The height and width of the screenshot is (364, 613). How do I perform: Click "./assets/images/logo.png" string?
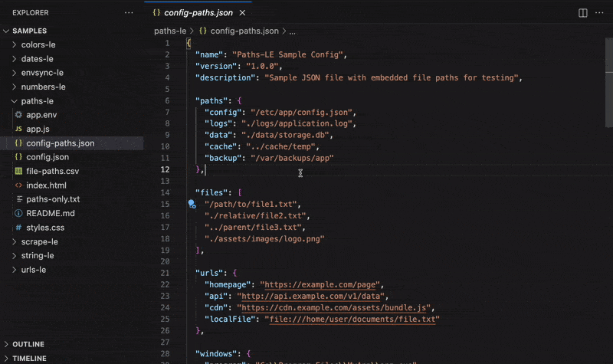tap(264, 238)
